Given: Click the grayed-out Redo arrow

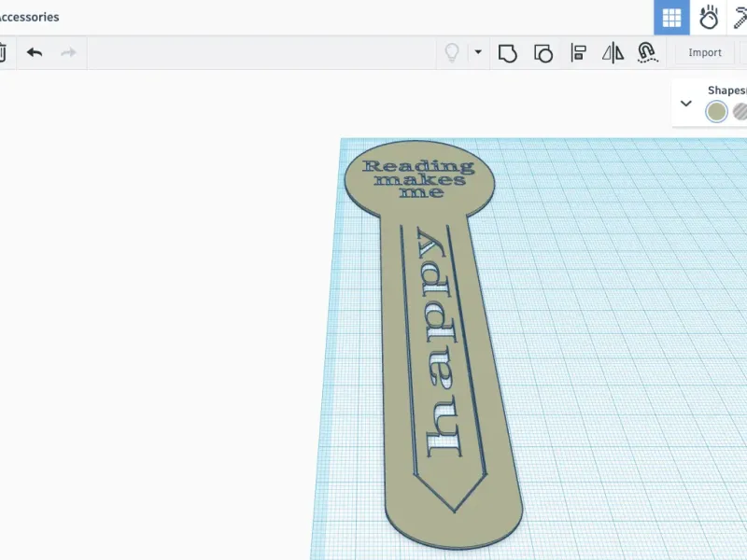Looking at the screenshot, I should point(68,52).
